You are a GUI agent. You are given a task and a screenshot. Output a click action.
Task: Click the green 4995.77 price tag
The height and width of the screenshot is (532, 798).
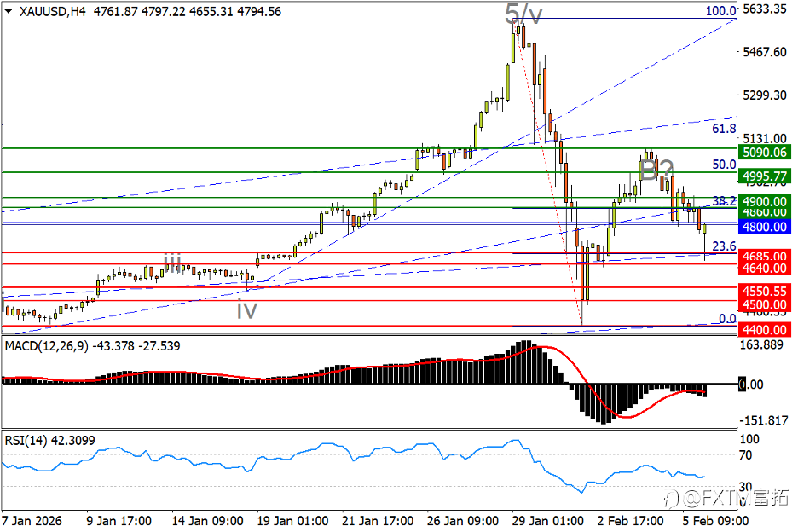765,176
